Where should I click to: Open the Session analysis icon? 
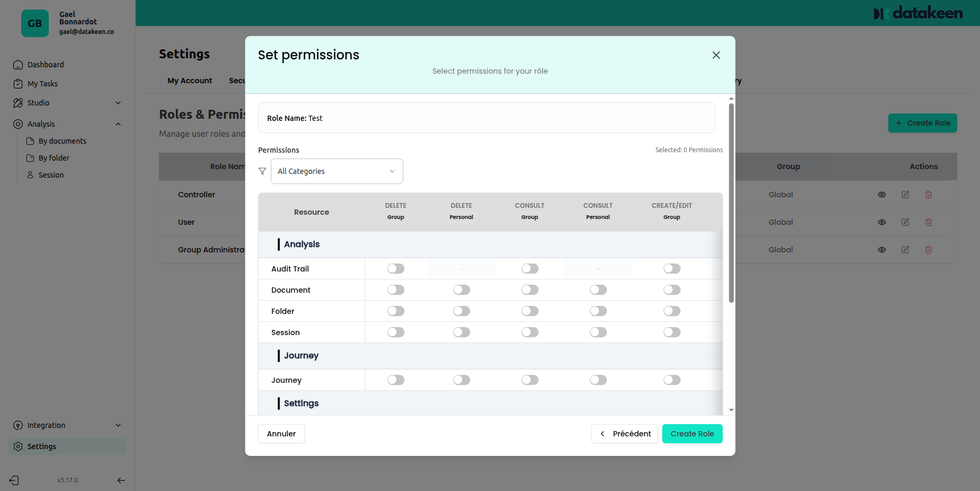click(x=31, y=174)
